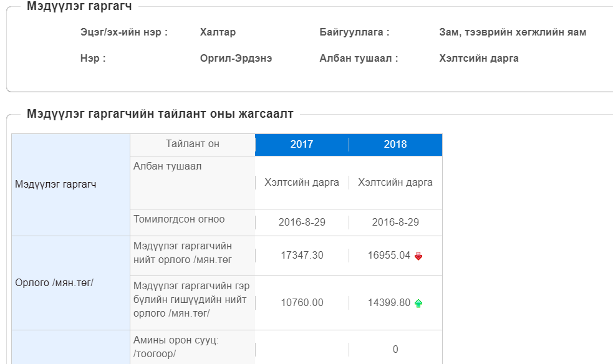Select the 2017 year column header
The image size is (613, 364).
[302, 145]
